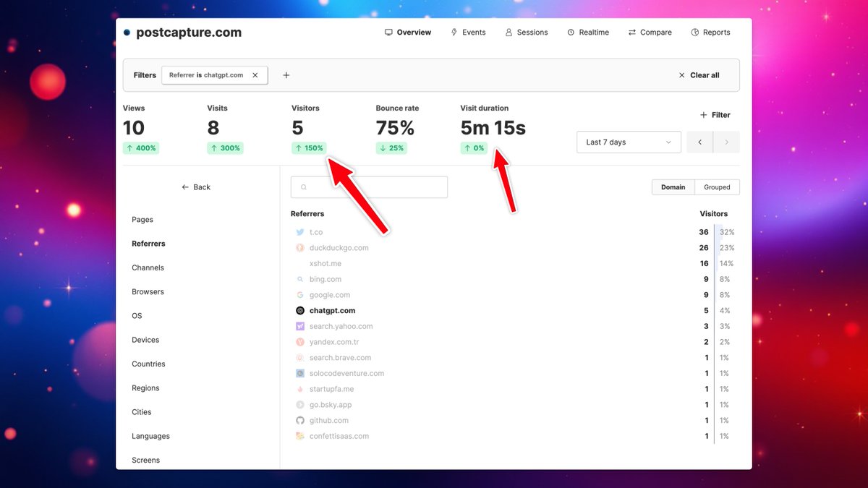Image resolution: width=868 pixels, height=488 pixels.
Task: Click the referrers search field
Action: click(x=369, y=187)
